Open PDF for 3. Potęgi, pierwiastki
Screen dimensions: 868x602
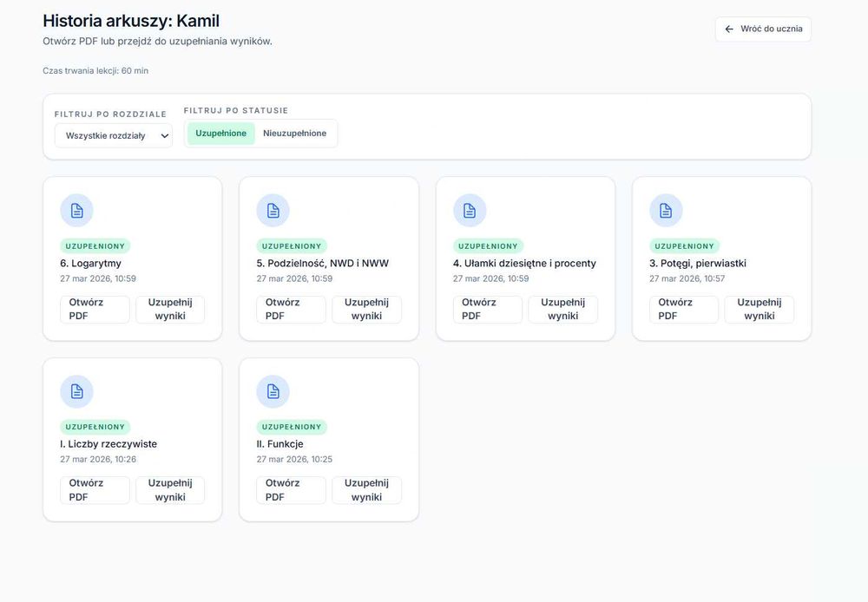pos(684,310)
